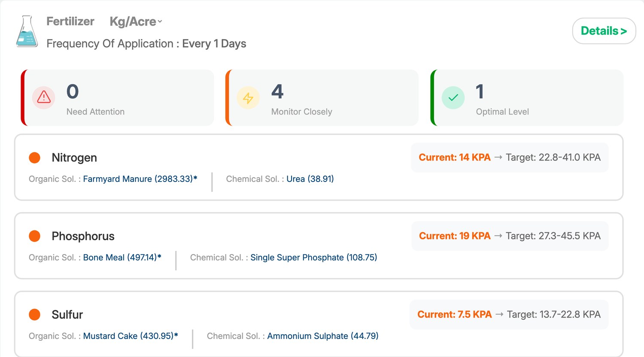Open the Kg/Acre unit dropdown
The width and height of the screenshot is (644, 357).
pos(136,21)
